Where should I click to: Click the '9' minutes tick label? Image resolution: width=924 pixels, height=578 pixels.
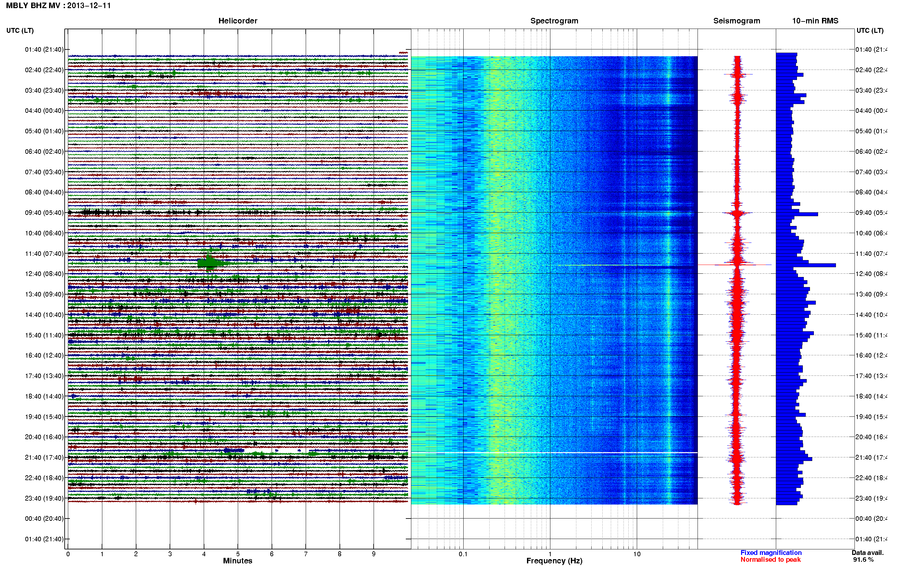coord(374,554)
